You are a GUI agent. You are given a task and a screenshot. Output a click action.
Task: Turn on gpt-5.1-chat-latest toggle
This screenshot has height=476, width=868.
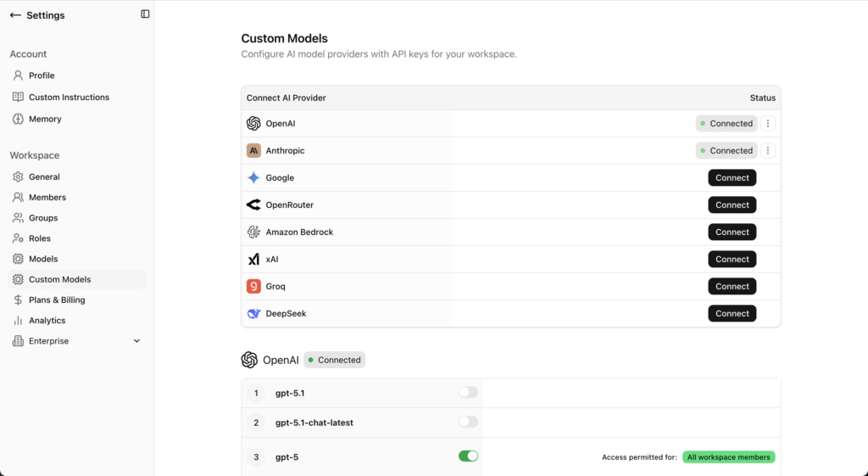tap(468, 423)
